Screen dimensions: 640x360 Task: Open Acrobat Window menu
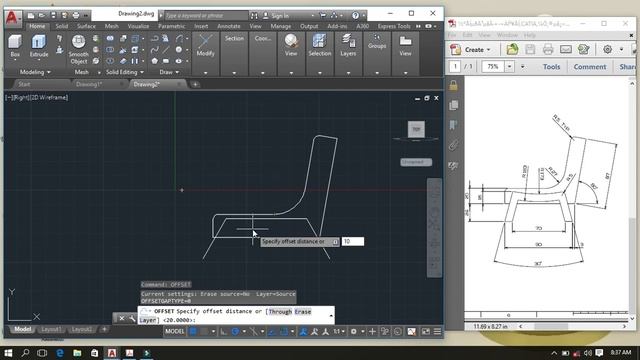click(x=507, y=35)
